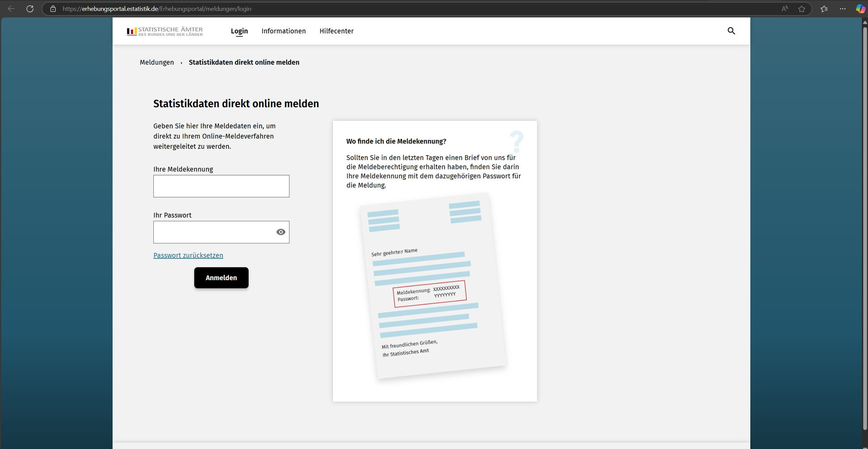The width and height of the screenshot is (868, 449).
Task: Go back using the browser back arrow
Action: 11,9
